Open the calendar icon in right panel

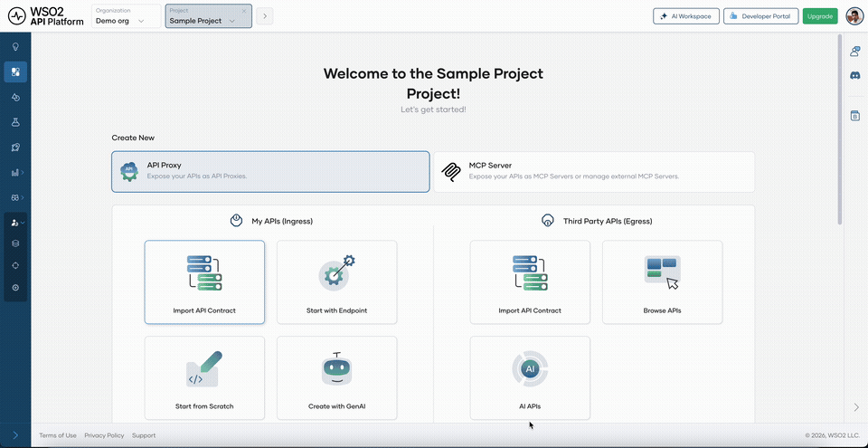click(854, 115)
